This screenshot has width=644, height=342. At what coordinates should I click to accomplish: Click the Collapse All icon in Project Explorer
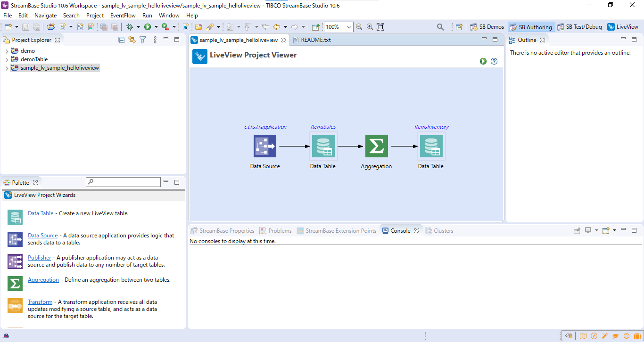coord(121,40)
